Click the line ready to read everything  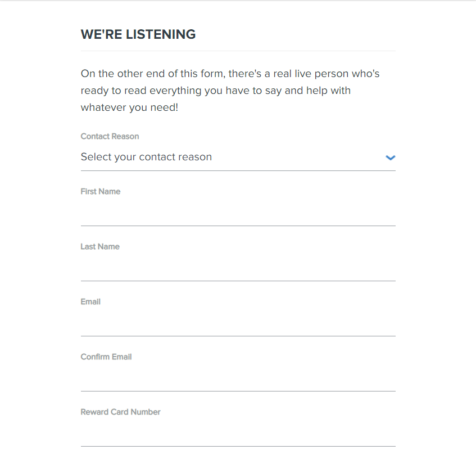[216, 91]
